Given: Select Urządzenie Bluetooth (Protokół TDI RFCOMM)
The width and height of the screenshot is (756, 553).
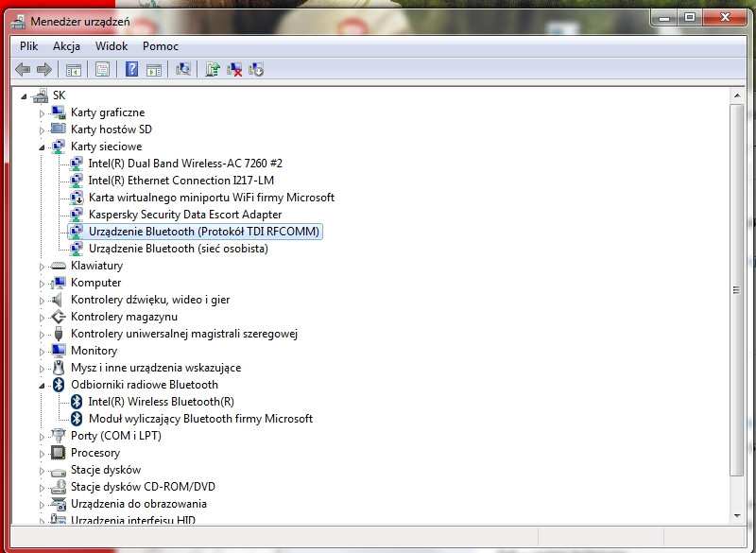Looking at the screenshot, I should 204,232.
